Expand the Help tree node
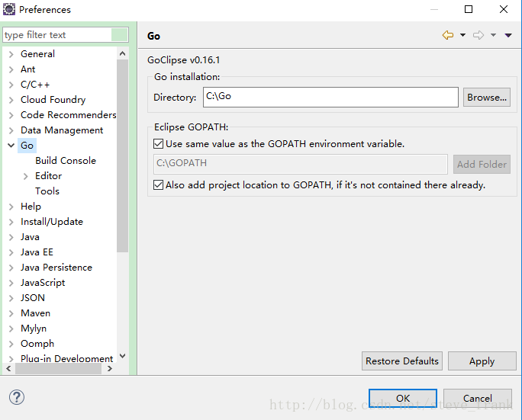The width and height of the screenshot is (522, 420). point(11,207)
